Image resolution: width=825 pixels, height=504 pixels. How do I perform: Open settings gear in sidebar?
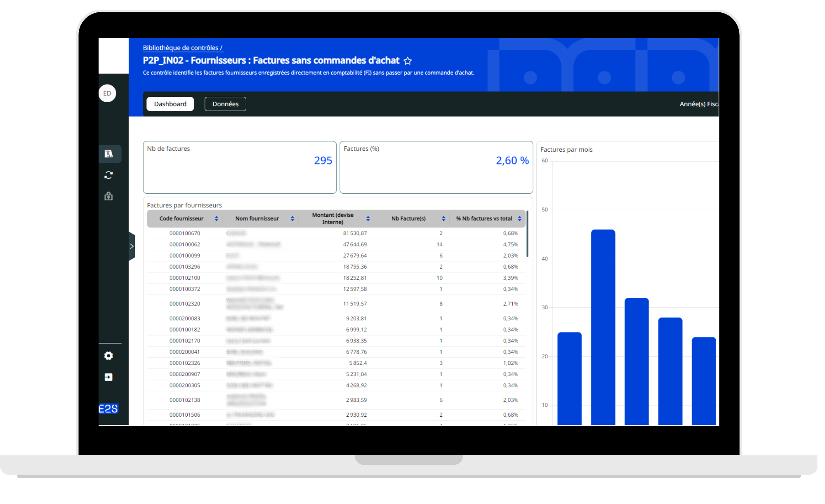click(x=108, y=356)
